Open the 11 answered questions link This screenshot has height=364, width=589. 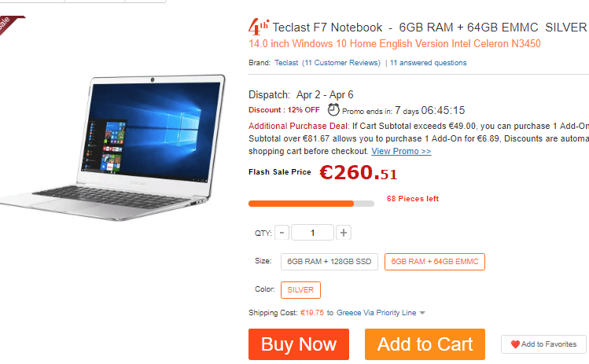(x=429, y=63)
